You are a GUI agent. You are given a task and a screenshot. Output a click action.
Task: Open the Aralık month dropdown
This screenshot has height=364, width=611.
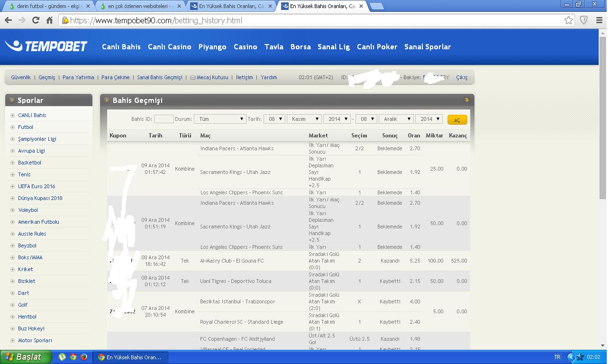[396, 119]
